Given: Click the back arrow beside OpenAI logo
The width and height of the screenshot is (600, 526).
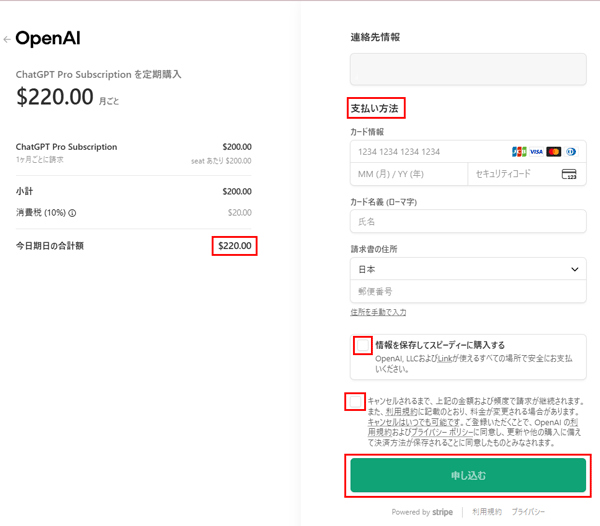Looking at the screenshot, I should click(7, 40).
